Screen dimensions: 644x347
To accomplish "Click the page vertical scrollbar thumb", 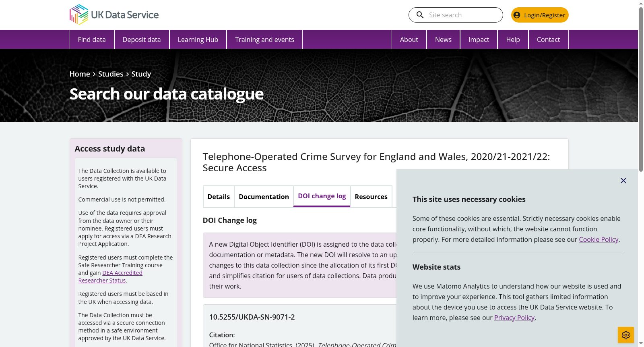I will [x=641, y=89].
